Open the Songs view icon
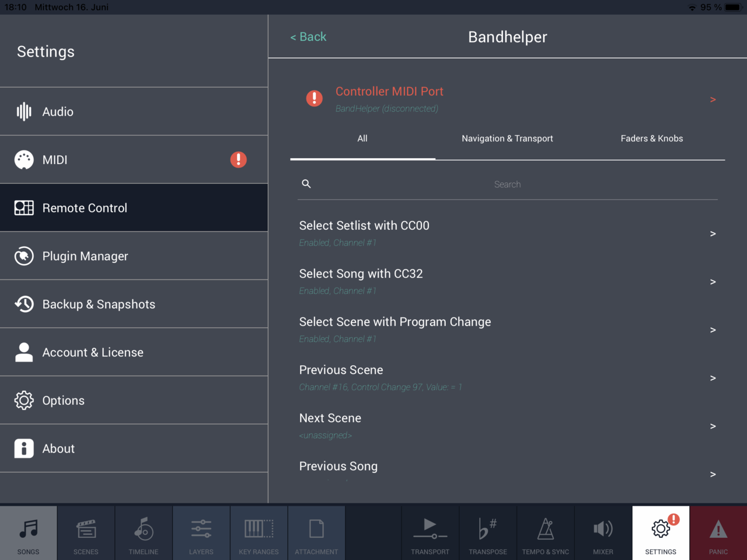 click(28, 529)
